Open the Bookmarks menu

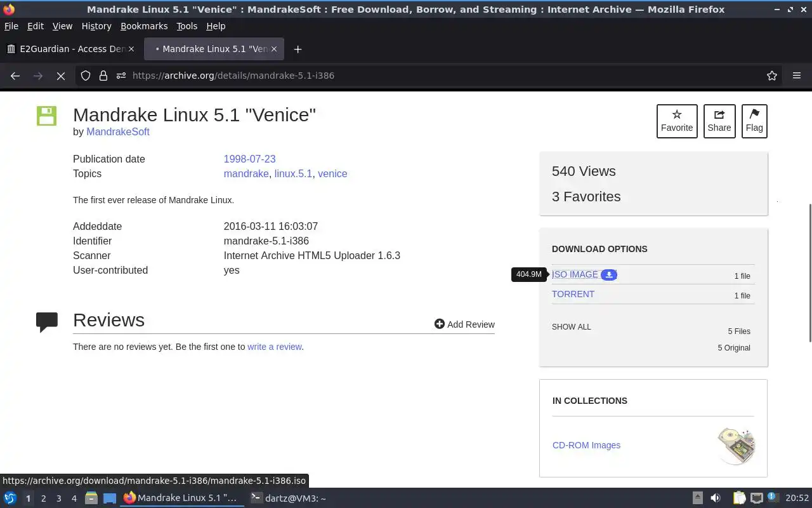tap(144, 26)
